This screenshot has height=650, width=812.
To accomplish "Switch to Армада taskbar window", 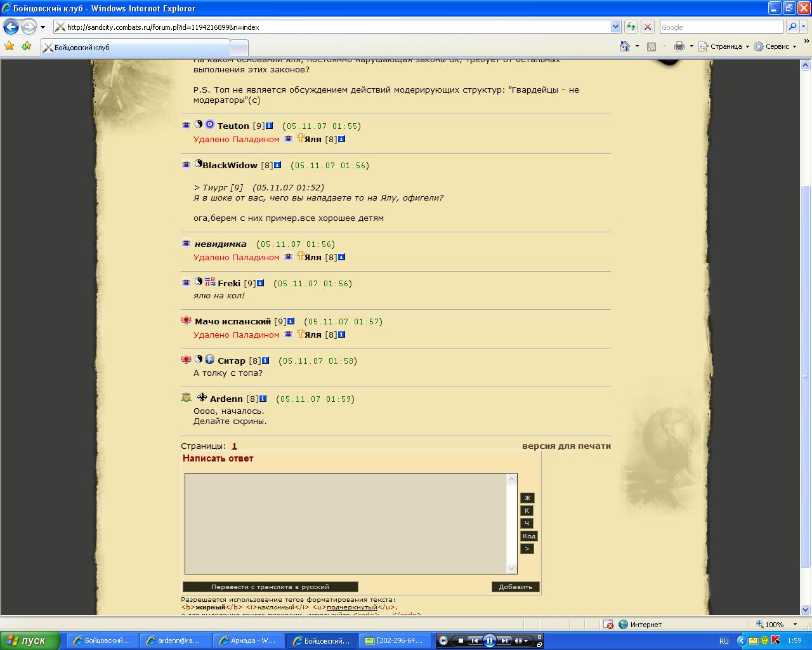I will [x=248, y=640].
